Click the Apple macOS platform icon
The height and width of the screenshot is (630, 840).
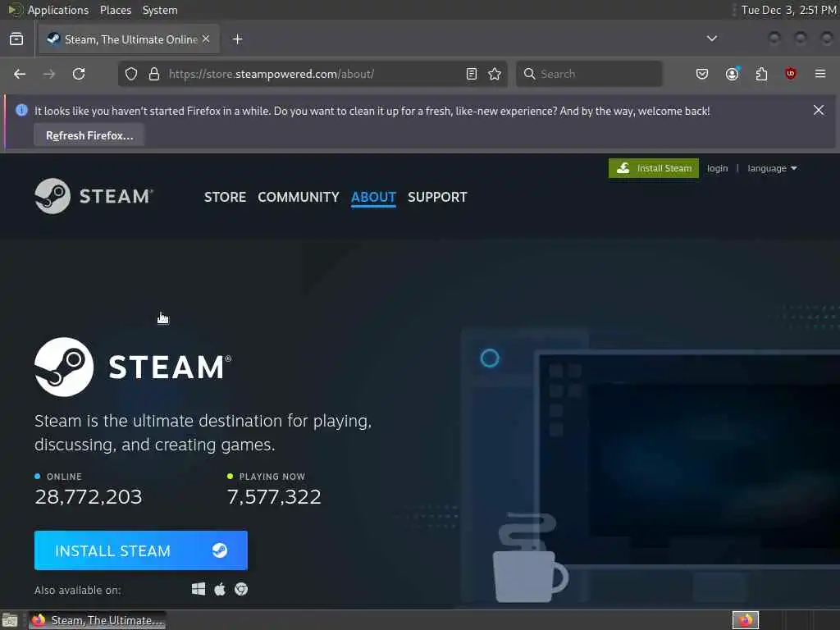click(x=220, y=589)
